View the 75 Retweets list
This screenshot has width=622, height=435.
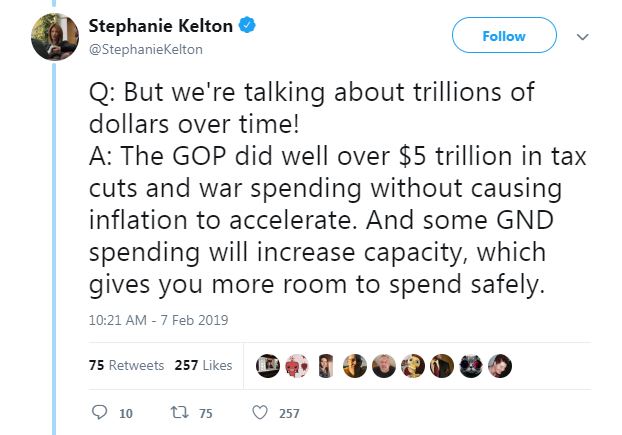click(126, 365)
